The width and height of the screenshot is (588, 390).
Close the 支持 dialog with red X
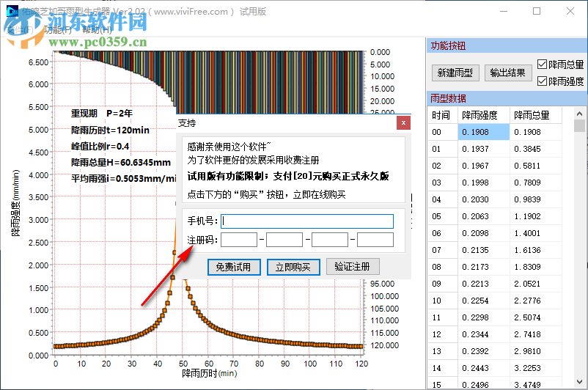click(x=403, y=122)
